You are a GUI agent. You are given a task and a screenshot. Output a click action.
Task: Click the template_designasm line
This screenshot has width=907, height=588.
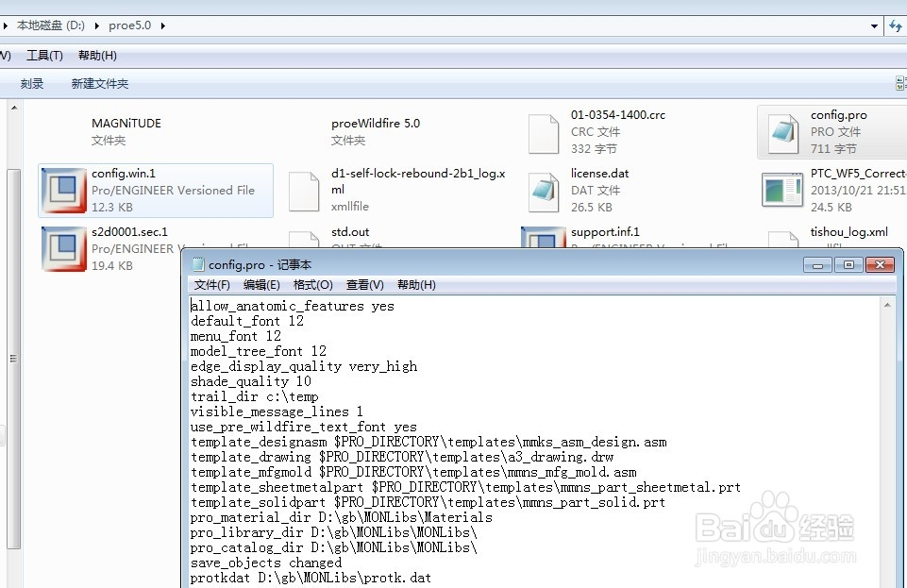[428, 442]
